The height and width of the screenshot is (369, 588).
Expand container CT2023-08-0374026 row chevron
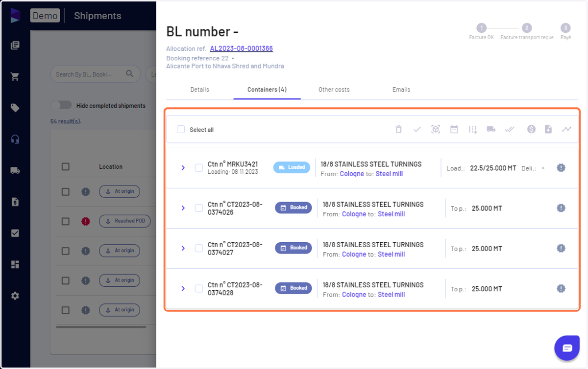click(183, 208)
